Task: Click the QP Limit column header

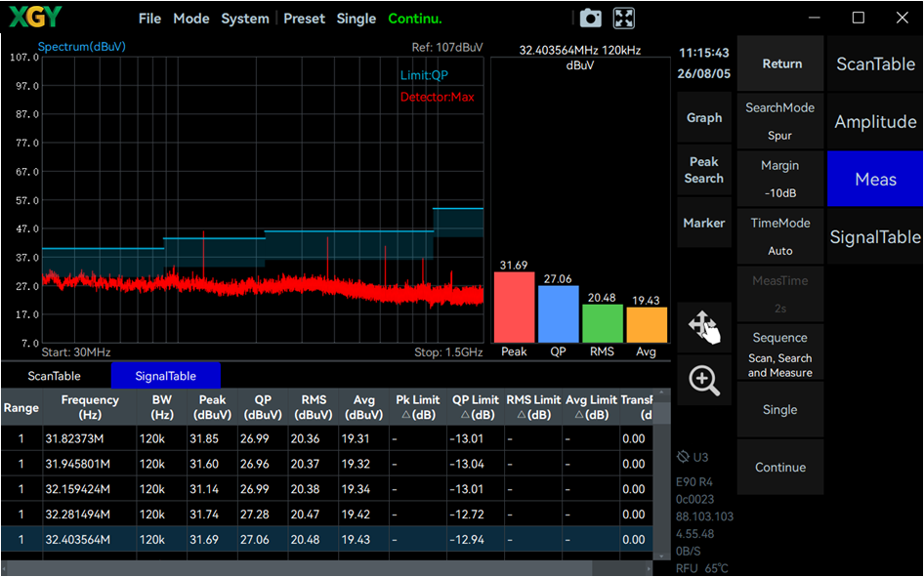Action: 475,407
